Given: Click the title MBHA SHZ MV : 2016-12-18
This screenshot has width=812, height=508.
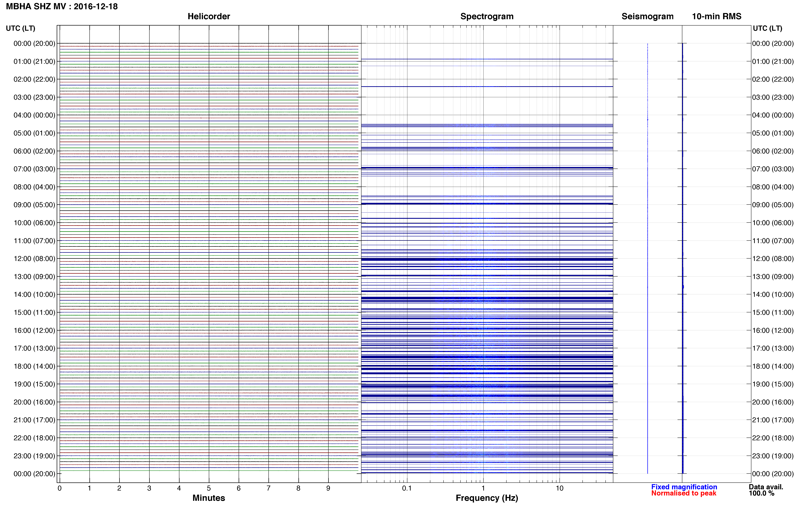Looking at the screenshot, I should (62, 6).
